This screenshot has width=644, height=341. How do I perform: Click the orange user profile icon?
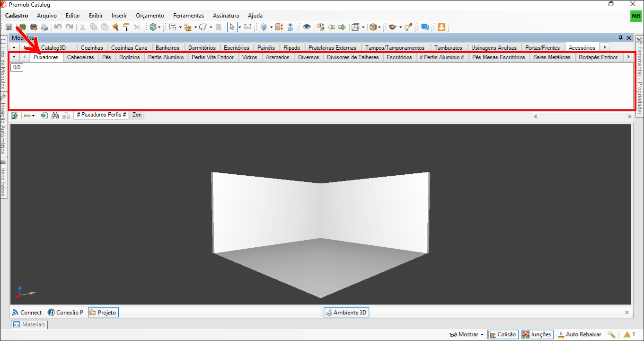pyautogui.click(x=441, y=27)
